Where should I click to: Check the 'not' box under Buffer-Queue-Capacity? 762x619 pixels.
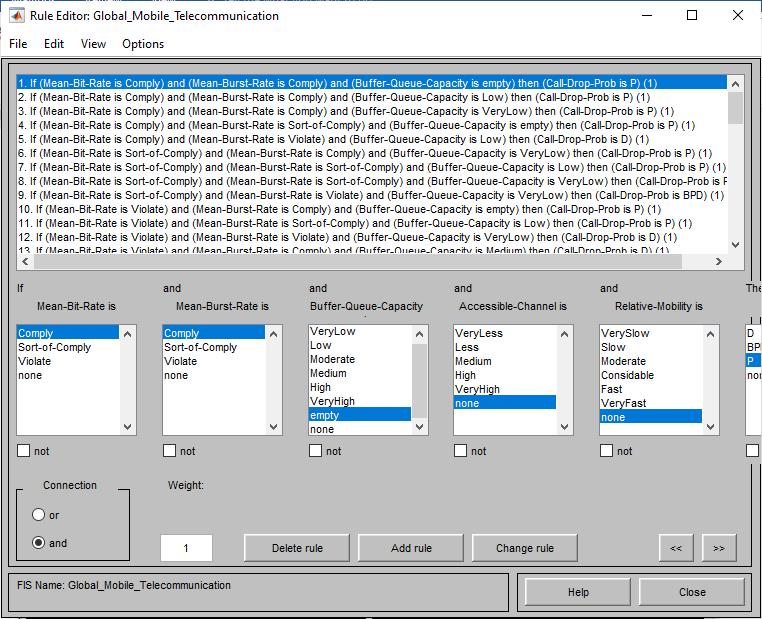click(315, 450)
